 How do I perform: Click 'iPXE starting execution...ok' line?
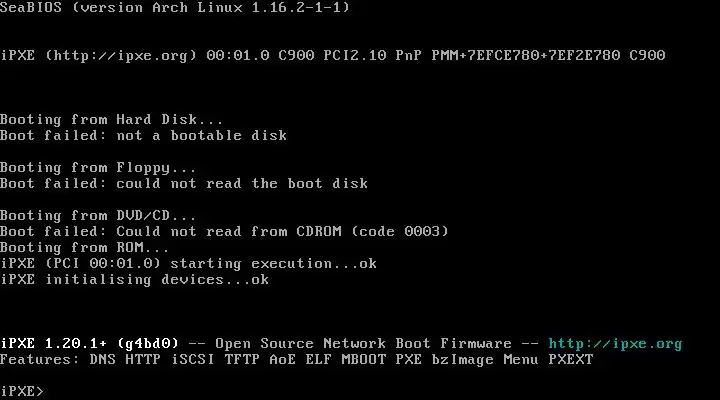(188, 264)
